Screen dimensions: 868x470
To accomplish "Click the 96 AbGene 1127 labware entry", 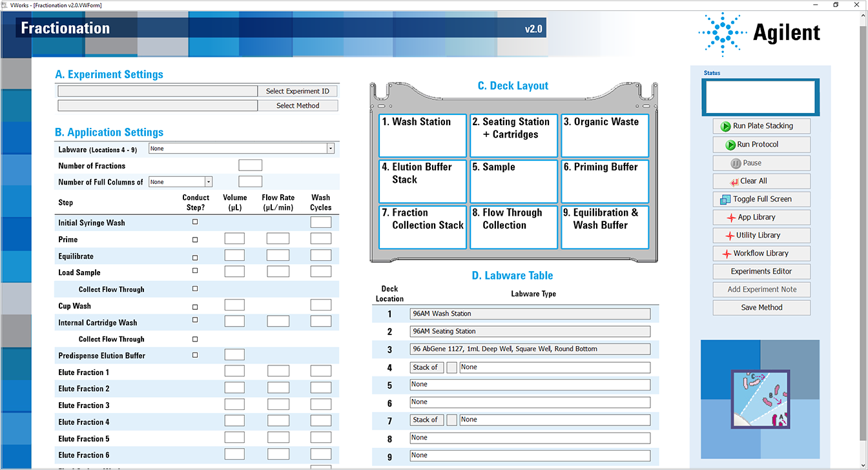I will [x=530, y=349].
